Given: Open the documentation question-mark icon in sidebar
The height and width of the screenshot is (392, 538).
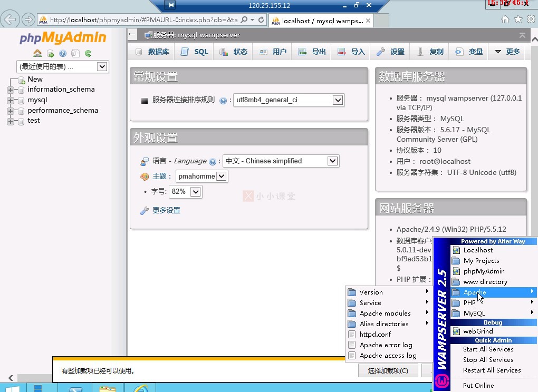Looking at the screenshot, I should click(x=63, y=53).
